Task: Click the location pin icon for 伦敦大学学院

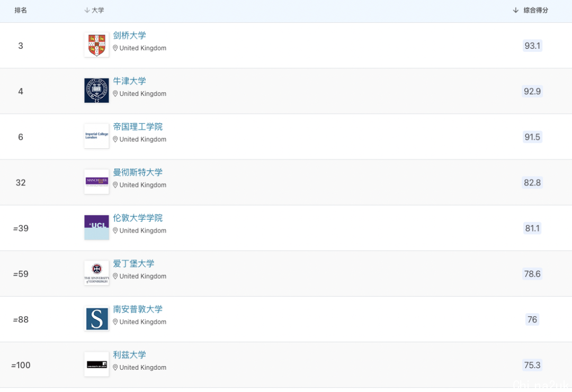Action: coord(115,230)
